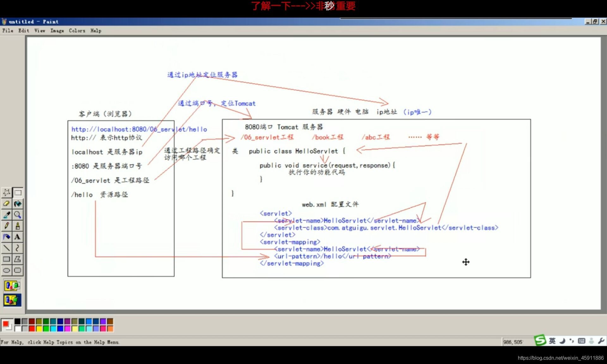607x364 pixels.
Task: Pick the Eraser tool
Action: [7, 203]
